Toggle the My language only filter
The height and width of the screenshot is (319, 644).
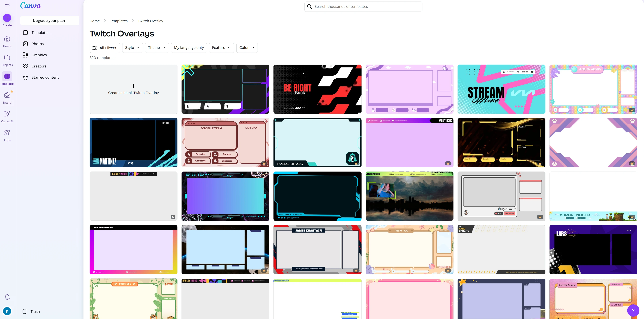189,48
